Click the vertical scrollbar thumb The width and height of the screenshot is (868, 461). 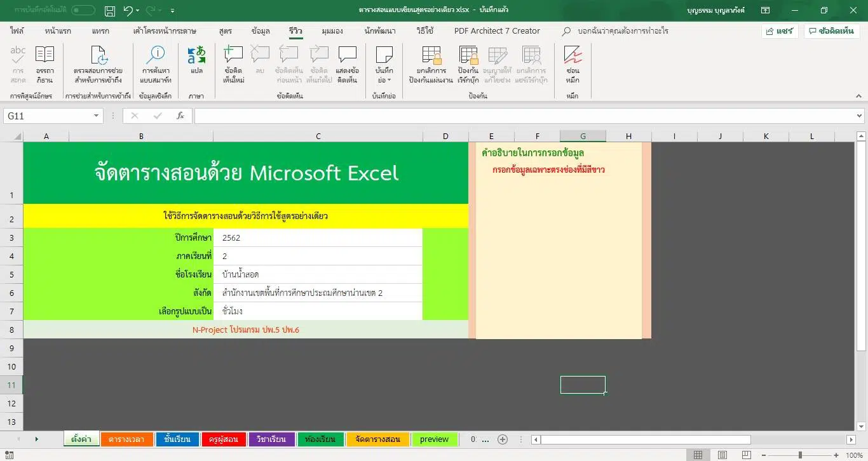click(x=861, y=246)
